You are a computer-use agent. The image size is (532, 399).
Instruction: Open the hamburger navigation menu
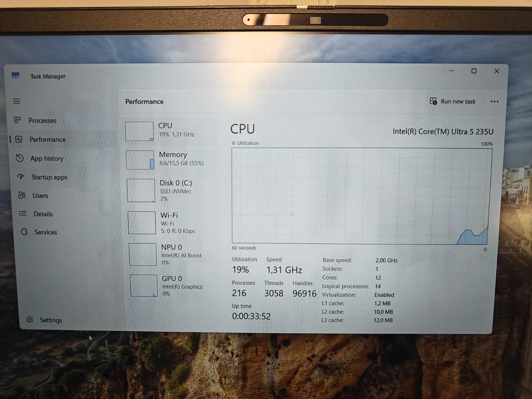pyautogui.click(x=17, y=101)
